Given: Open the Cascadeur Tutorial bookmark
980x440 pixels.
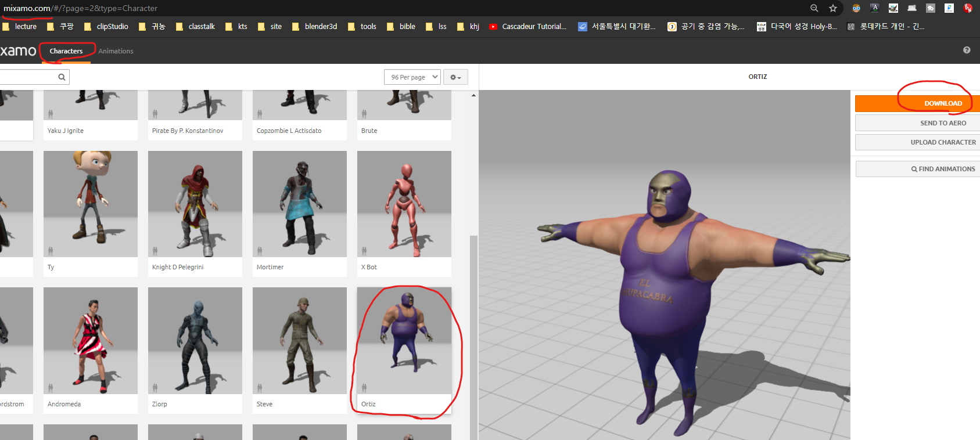Looking at the screenshot, I should 528,27.
